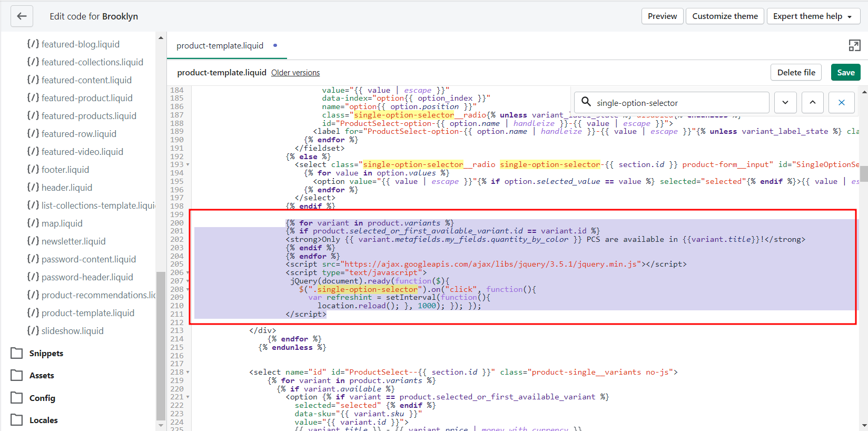Collapse code fold at line 221

point(188,397)
